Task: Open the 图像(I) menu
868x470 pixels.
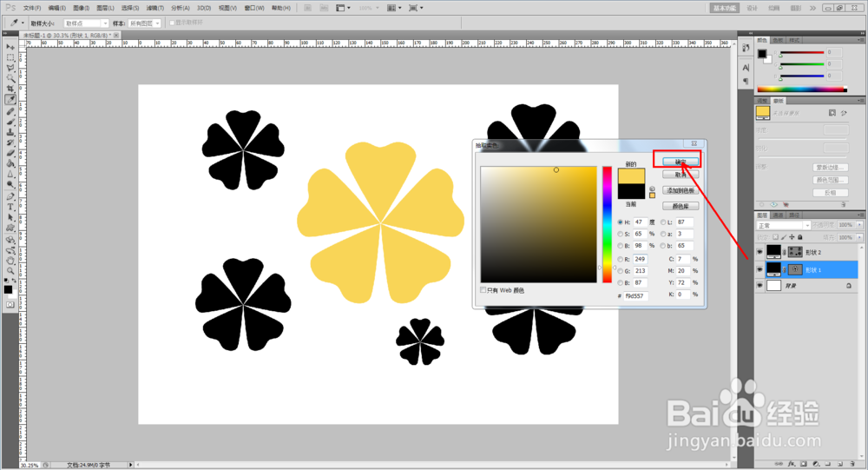Action: coord(81,8)
